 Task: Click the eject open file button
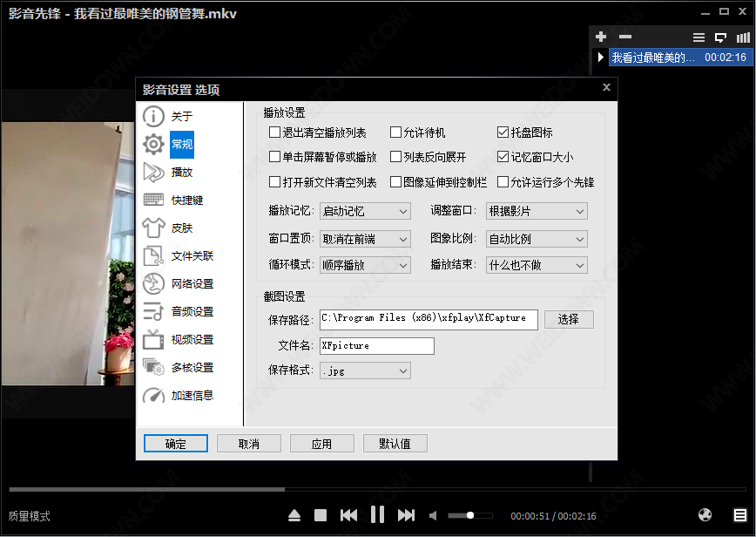click(294, 515)
